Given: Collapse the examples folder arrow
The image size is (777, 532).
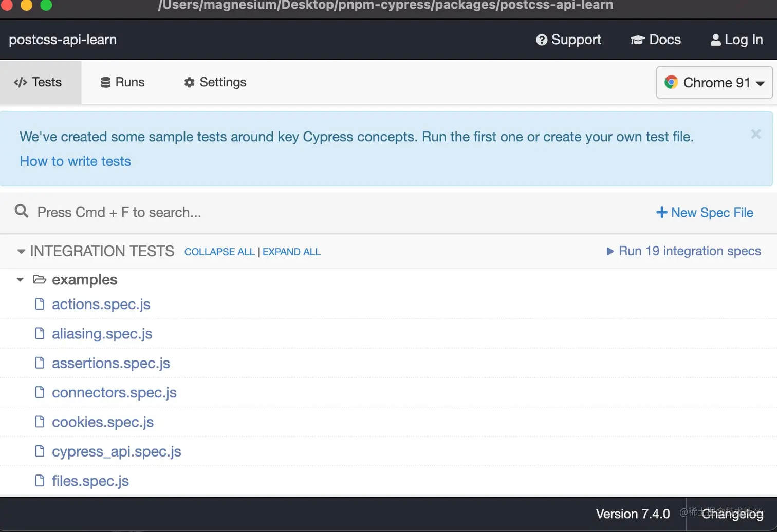Looking at the screenshot, I should click(20, 280).
